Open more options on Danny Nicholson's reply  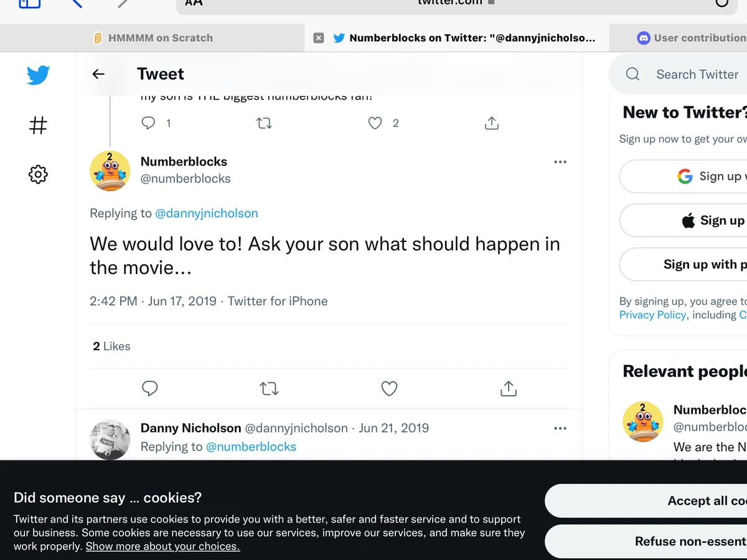(x=560, y=428)
